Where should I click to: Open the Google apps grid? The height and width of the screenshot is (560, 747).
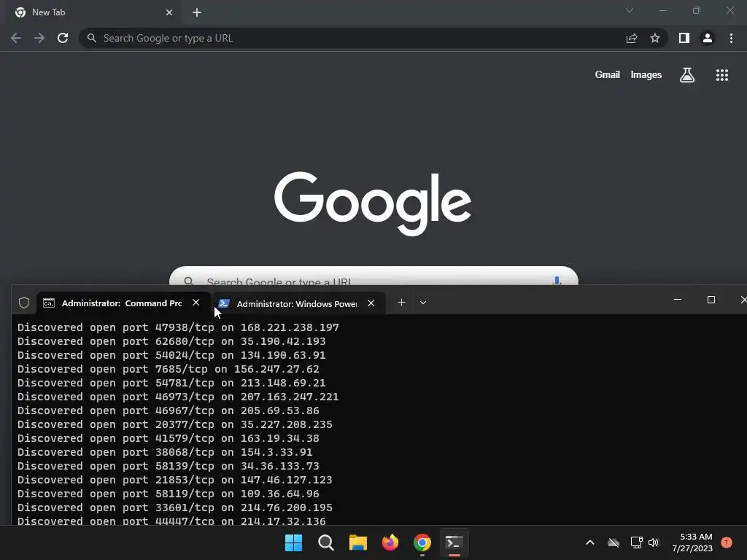coord(722,75)
